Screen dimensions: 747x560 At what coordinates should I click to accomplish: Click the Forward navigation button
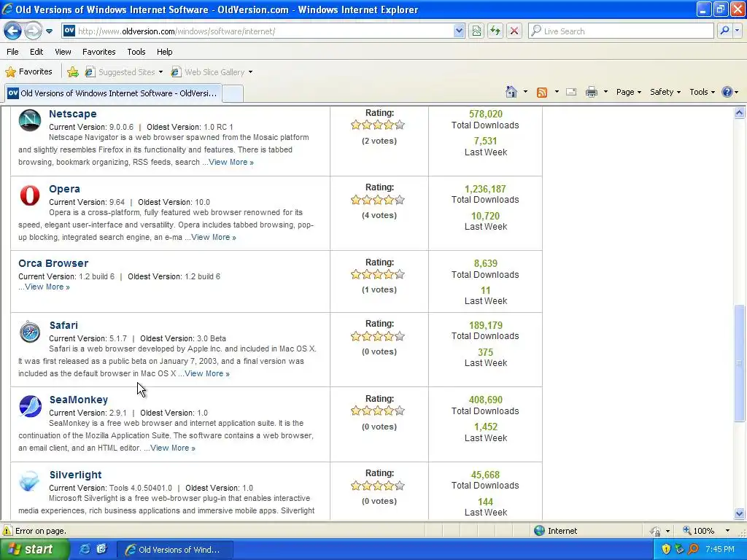33,31
